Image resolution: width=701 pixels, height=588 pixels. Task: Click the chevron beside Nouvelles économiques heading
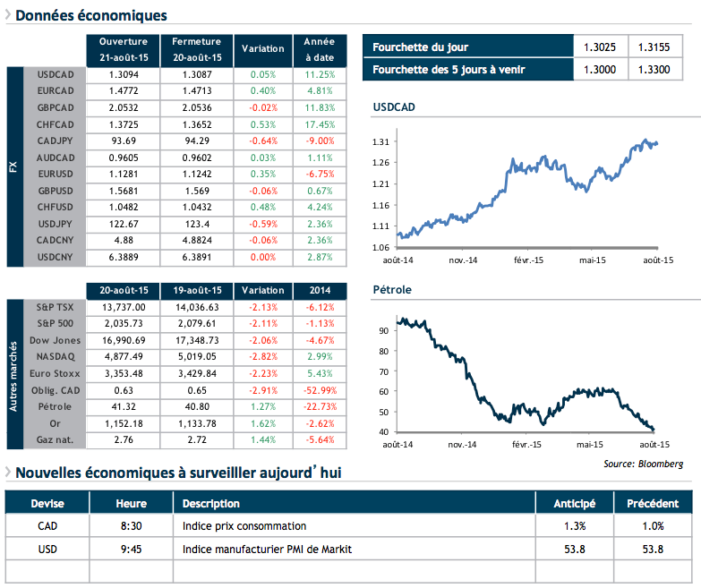8,473
